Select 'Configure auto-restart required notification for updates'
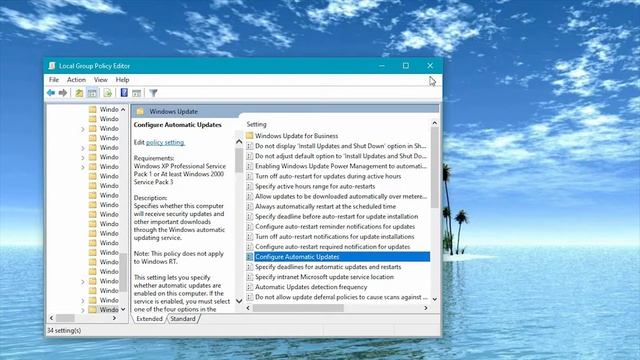The height and width of the screenshot is (360, 640). click(333, 247)
